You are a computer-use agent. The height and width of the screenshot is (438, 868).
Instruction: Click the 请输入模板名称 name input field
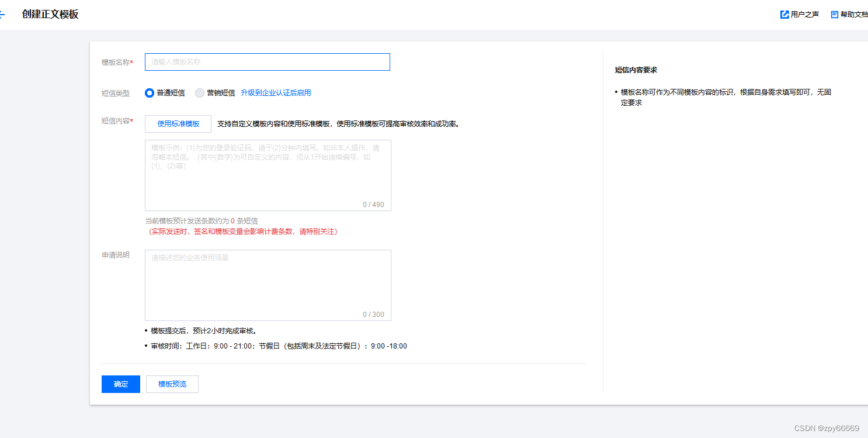click(267, 62)
